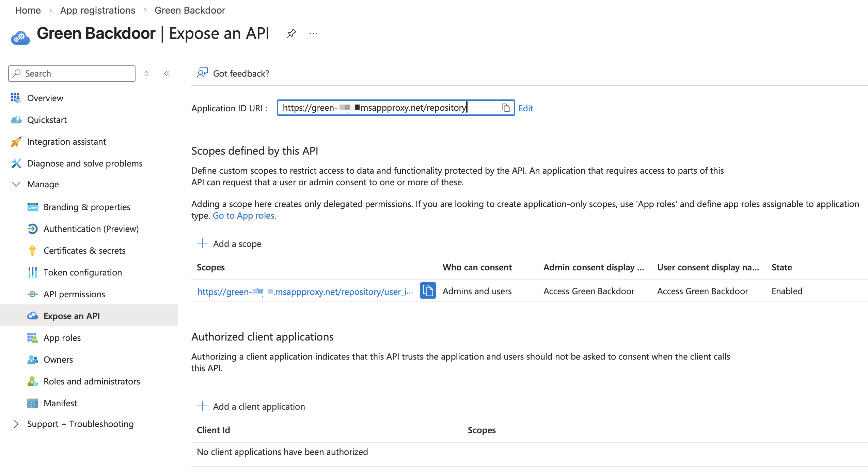Click the Admins and users cell

pos(477,291)
